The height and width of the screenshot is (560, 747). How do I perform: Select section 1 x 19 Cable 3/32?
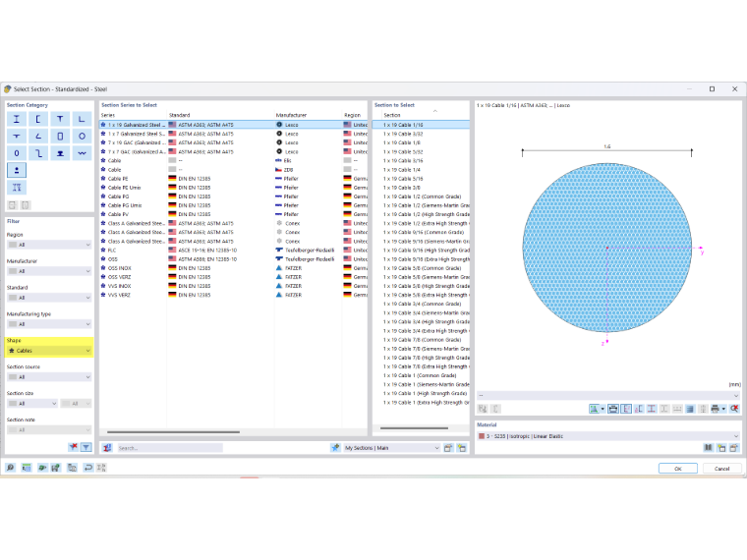(421, 134)
